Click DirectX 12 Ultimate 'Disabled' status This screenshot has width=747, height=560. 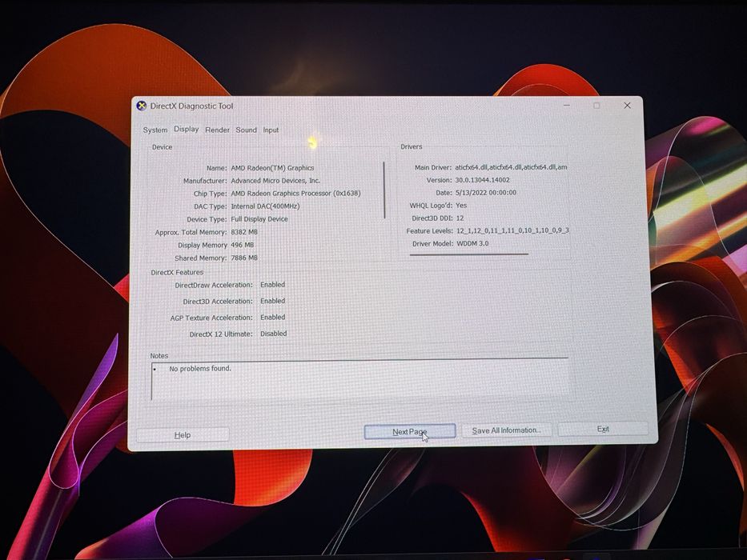tap(274, 334)
